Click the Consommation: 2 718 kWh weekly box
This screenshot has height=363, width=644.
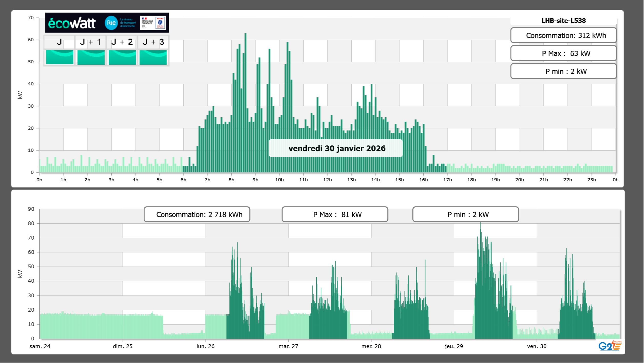pos(197,214)
